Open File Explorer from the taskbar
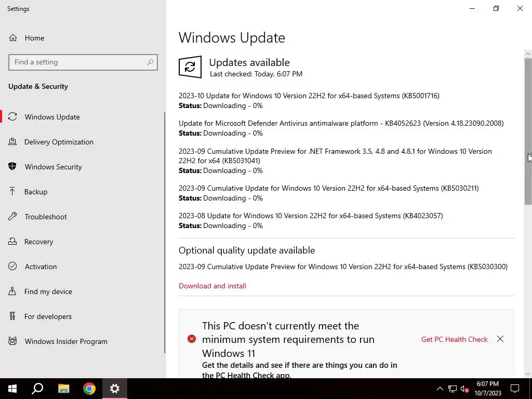This screenshot has height=399, width=532. [63, 389]
